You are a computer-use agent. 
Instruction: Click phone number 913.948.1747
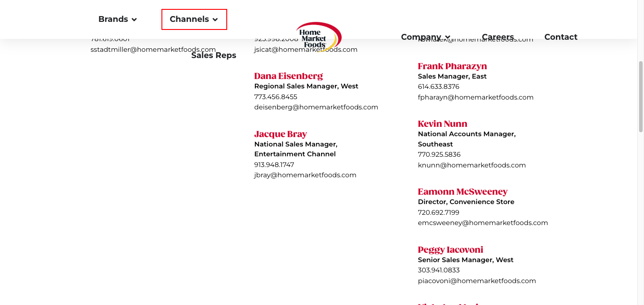coord(274,165)
